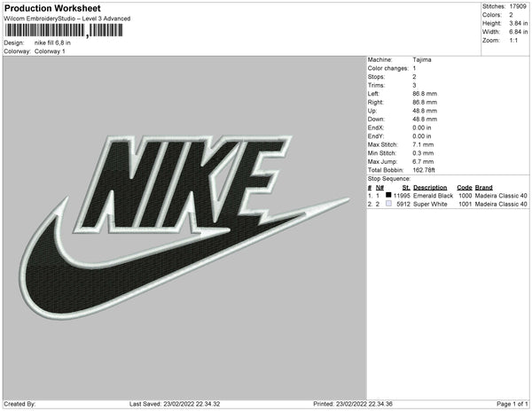Click 'Madeira Classic 40' in Super White row
Image resolution: width=532 pixels, height=411 pixels.
501,205
